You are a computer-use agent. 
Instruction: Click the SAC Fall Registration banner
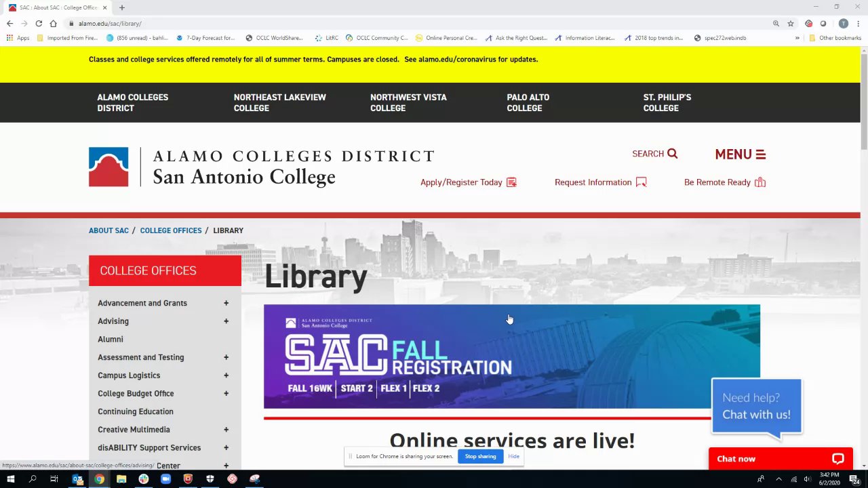(x=511, y=357)
